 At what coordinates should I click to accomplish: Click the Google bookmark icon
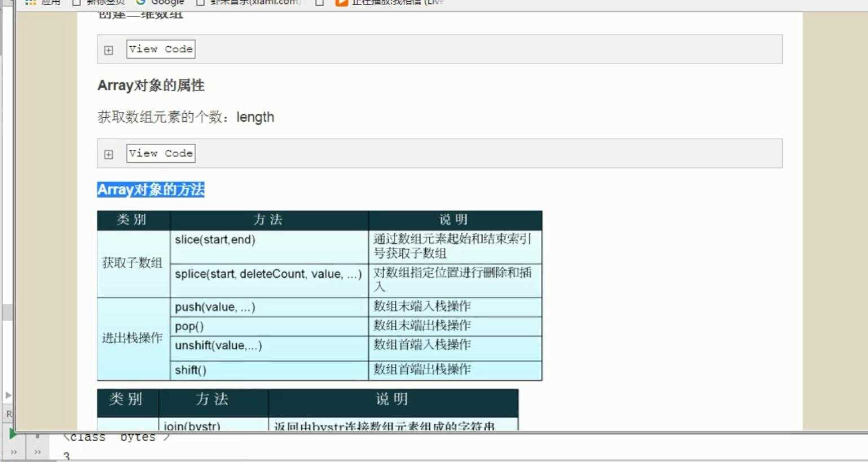click(x=141, y=2)
